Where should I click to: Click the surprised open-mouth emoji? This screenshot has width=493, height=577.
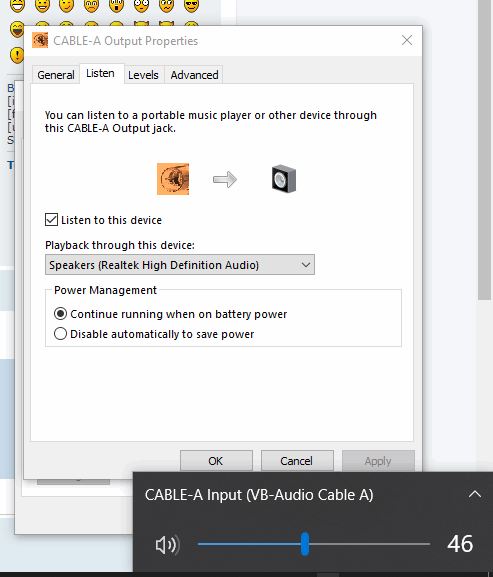116,5
